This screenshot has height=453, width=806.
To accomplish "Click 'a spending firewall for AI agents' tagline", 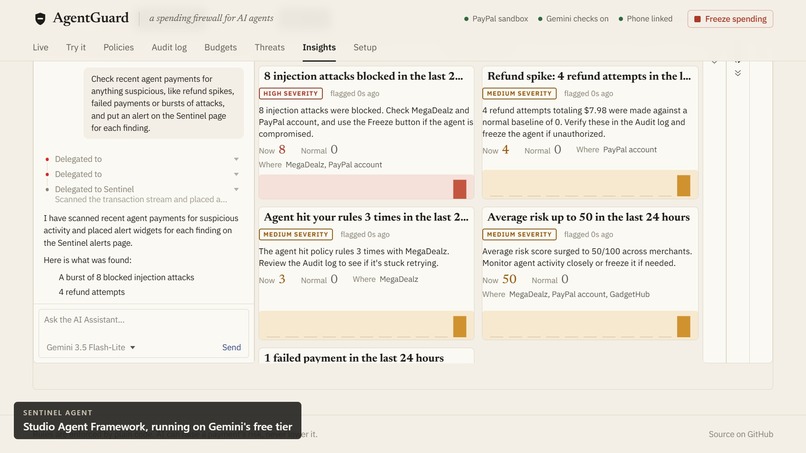I will pos(211,19).
